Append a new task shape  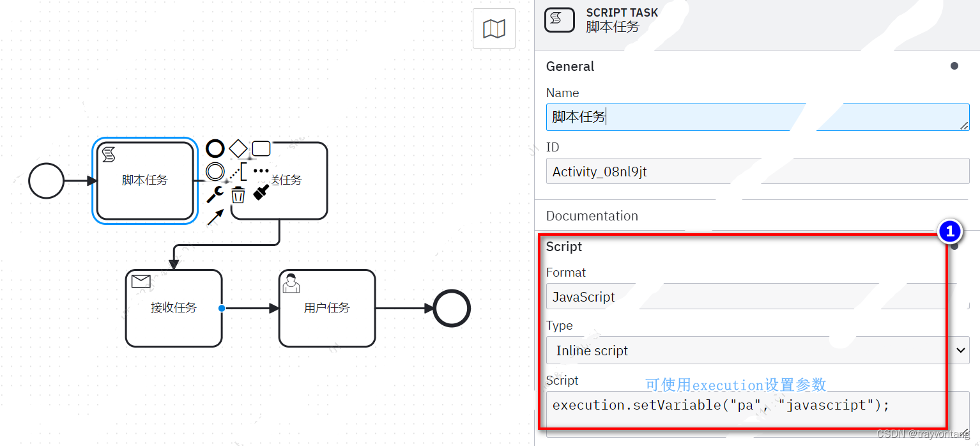[x=261, y=148]
